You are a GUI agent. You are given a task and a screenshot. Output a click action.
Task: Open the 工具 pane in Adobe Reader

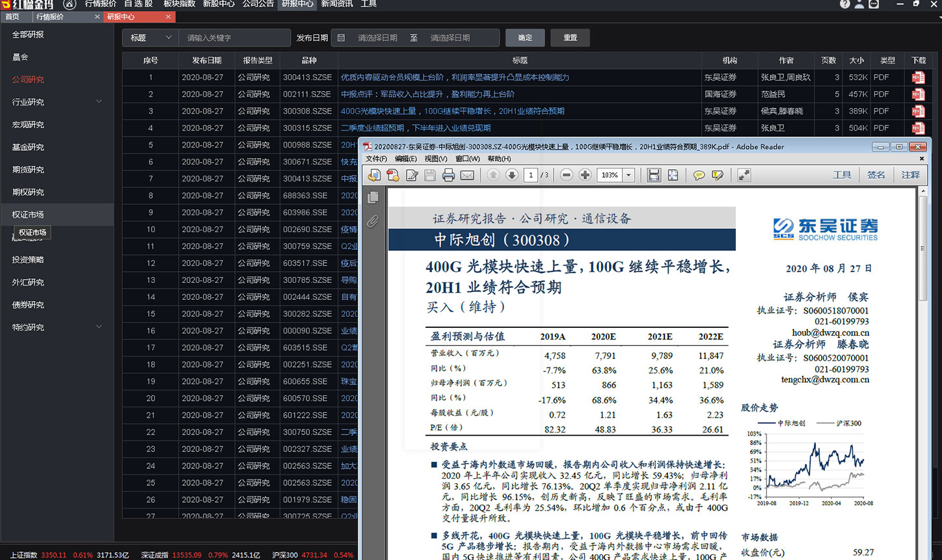coord(842,175)
